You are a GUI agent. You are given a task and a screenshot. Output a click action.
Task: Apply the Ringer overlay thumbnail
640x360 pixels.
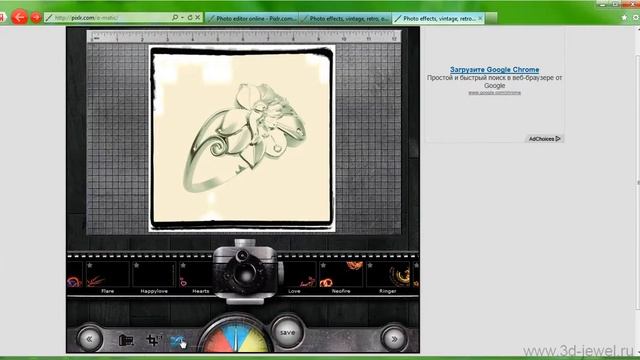[x=388, y=274]
